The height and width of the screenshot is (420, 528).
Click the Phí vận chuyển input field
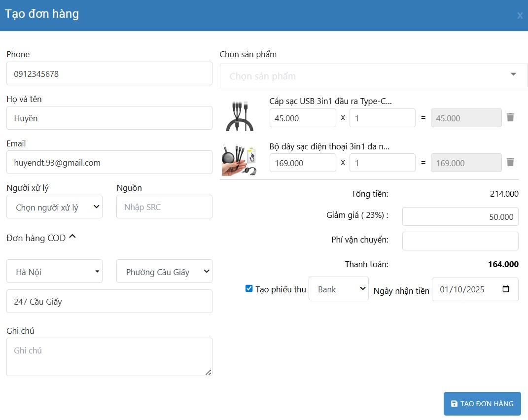460,241
